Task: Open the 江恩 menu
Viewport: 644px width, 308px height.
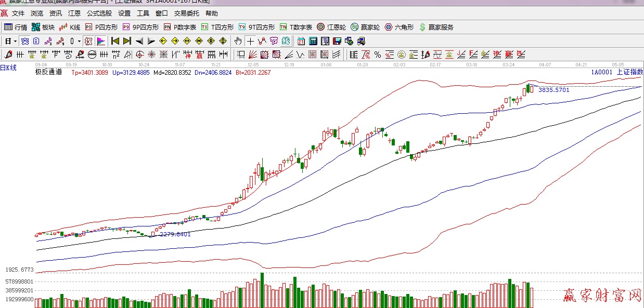Action: (74, 14)
